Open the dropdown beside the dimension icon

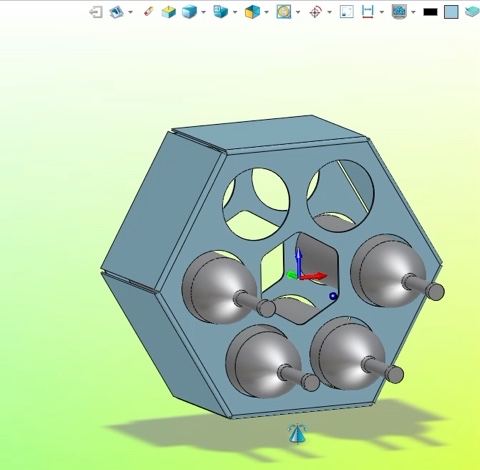[382, 12]
